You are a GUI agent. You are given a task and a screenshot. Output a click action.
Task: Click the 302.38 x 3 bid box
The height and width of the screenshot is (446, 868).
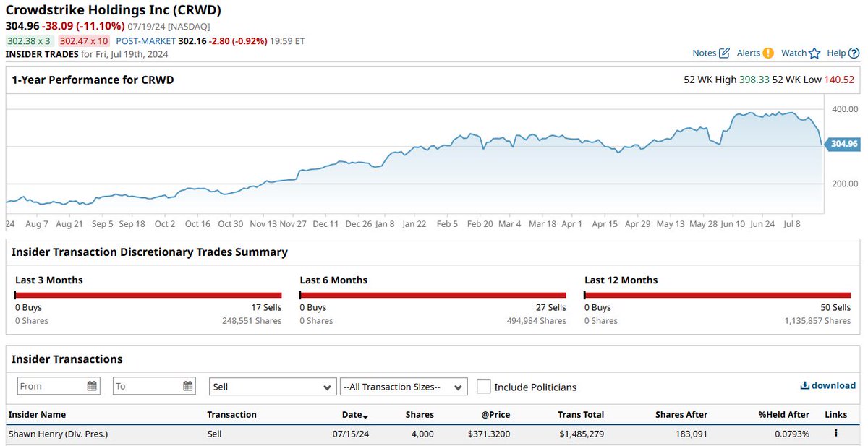(30, 41)
